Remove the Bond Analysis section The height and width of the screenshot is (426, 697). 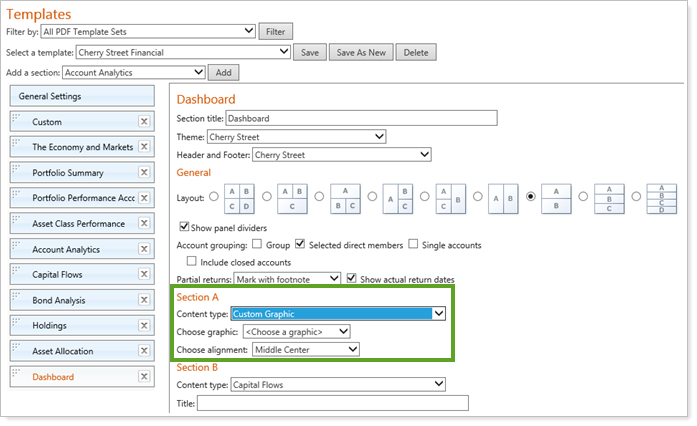[x=144, y=300]
